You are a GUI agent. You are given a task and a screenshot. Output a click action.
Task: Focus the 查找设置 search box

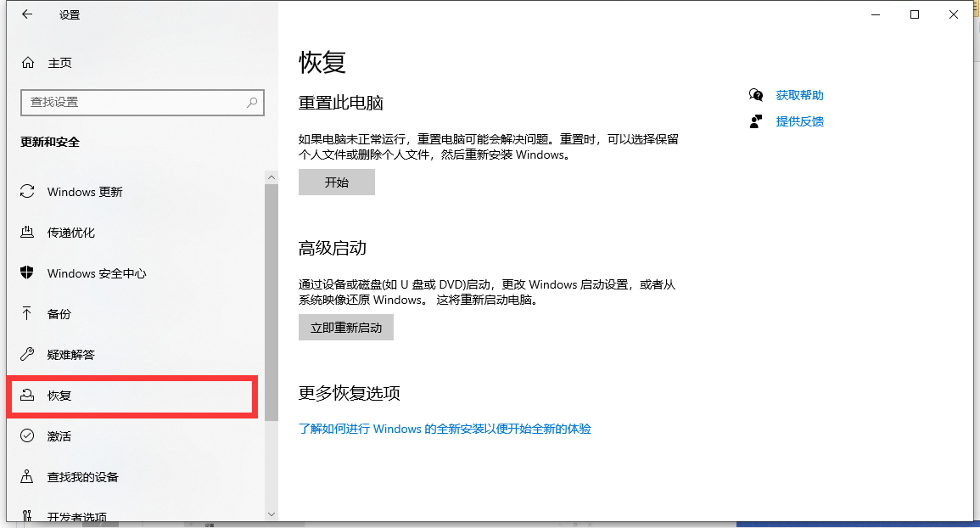pos(143,103)
